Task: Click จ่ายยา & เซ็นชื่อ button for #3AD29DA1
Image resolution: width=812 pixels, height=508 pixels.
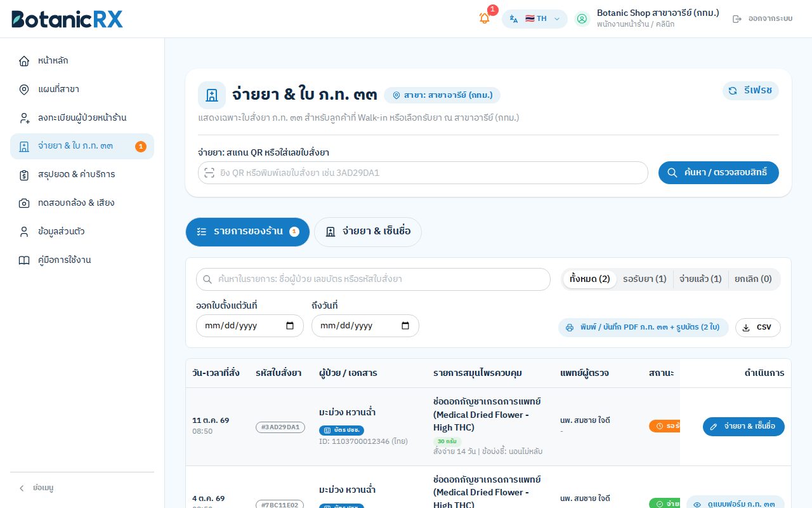Action: pos(743,427)
